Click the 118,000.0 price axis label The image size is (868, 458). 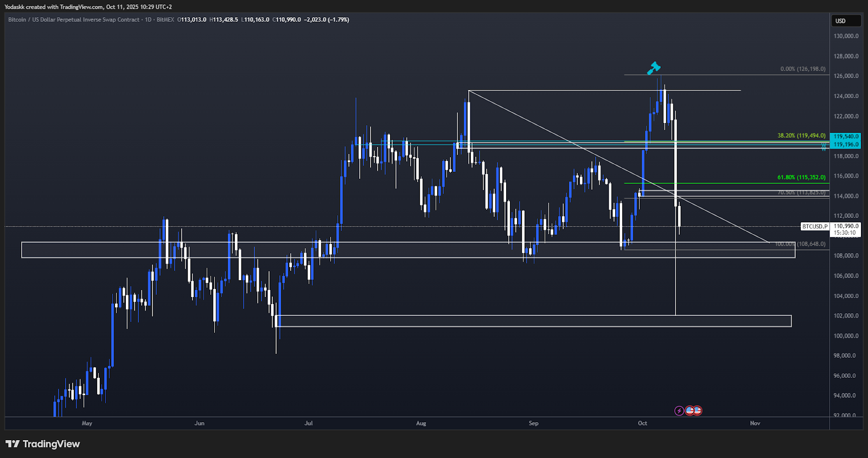tap(846, 156)
